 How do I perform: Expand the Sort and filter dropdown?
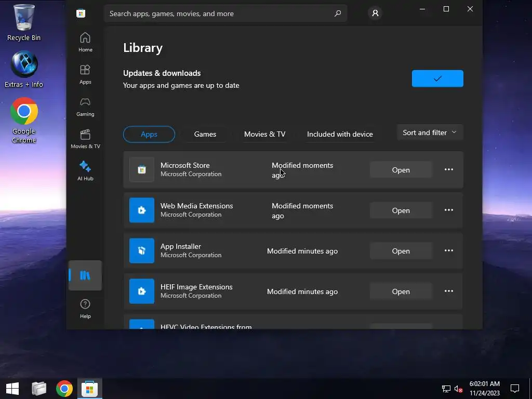pyautogui.click(x=430, y=132)
